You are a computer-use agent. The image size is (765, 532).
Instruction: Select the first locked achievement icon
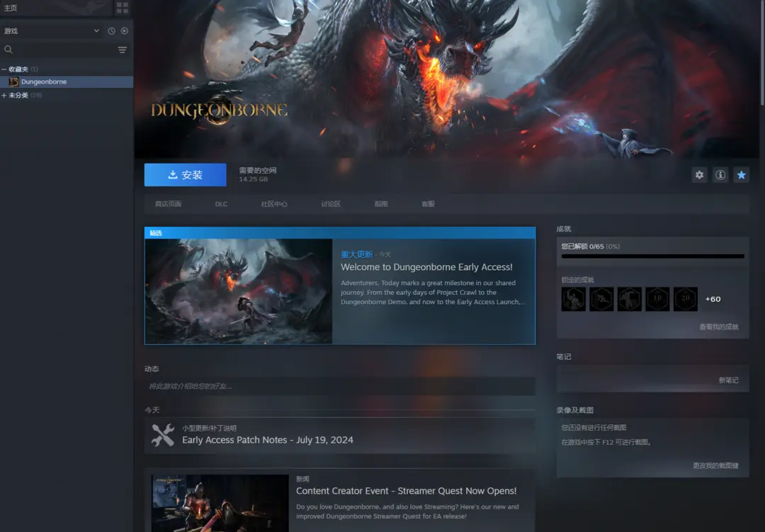point(574,299)
